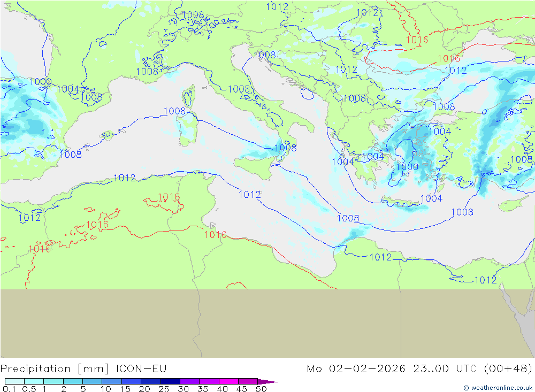Pick the 15–20 mm legend swatch
Image resolution: width=535 pixels, height=392 pixels.
tap(131, 381)
